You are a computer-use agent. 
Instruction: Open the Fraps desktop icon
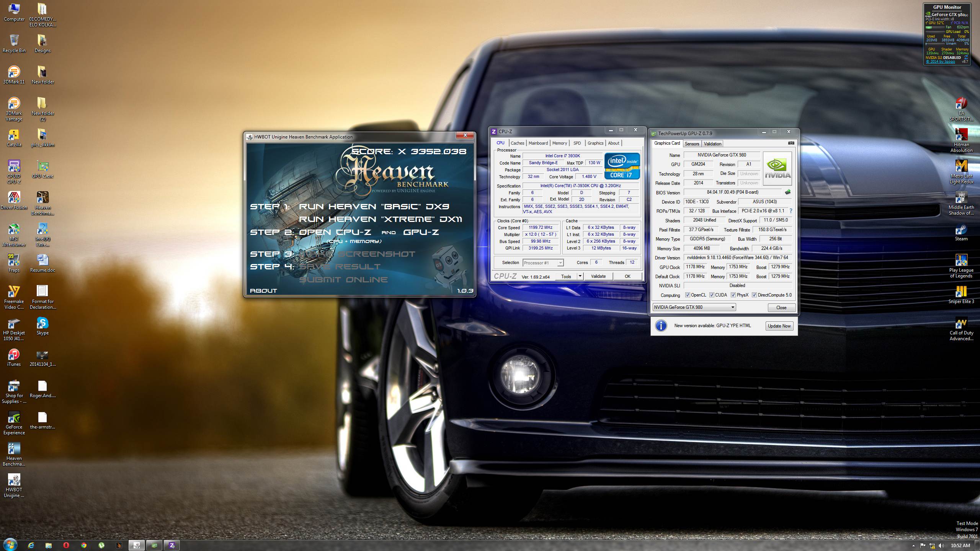pos(14,263)
